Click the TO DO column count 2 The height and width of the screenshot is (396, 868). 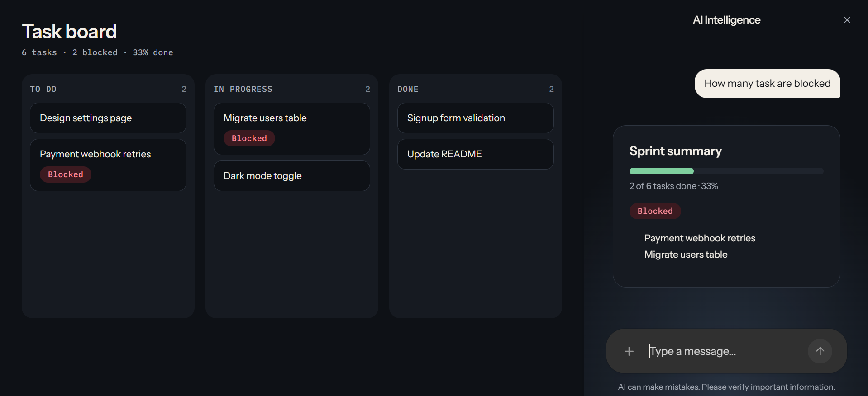point(184,89)
